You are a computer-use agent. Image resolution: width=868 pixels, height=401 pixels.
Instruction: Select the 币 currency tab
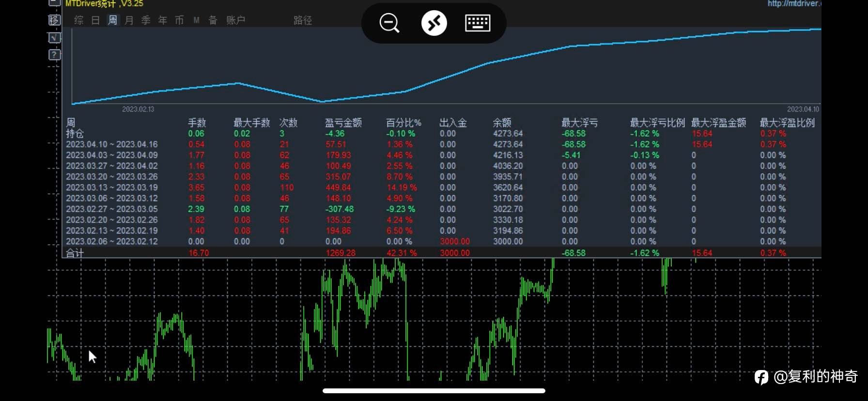pos(179,20)
